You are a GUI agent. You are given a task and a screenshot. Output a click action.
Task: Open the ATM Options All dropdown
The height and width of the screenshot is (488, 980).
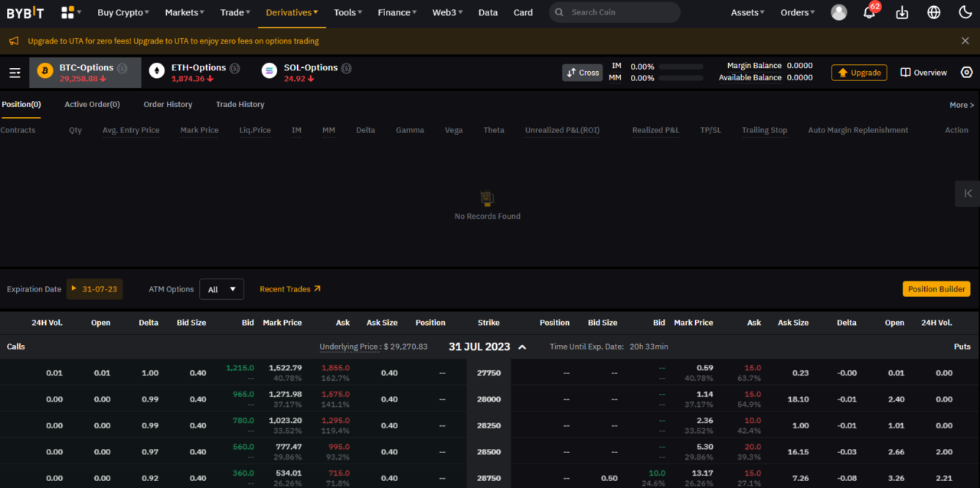221,288
